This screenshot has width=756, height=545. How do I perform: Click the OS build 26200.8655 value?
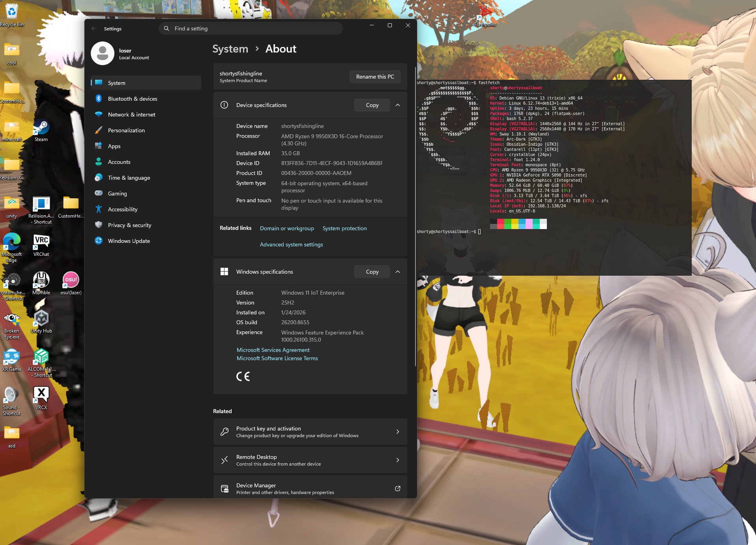[295, 322]
